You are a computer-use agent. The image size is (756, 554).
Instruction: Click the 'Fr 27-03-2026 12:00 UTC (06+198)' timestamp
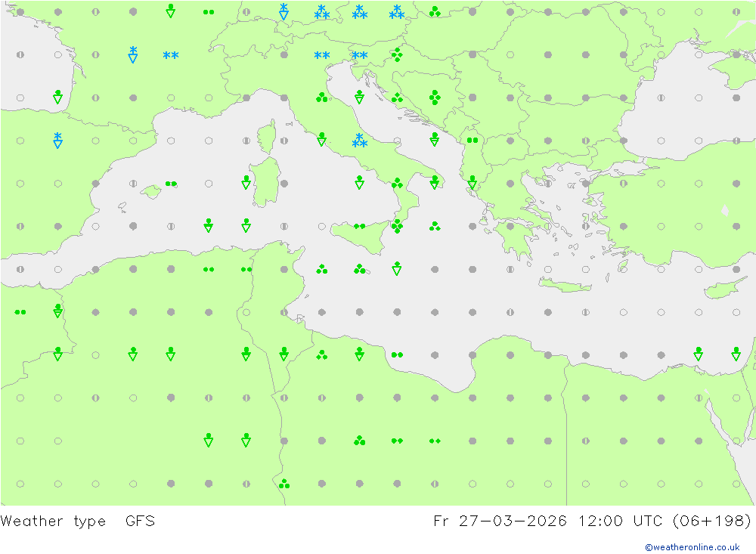click(592, 522)
